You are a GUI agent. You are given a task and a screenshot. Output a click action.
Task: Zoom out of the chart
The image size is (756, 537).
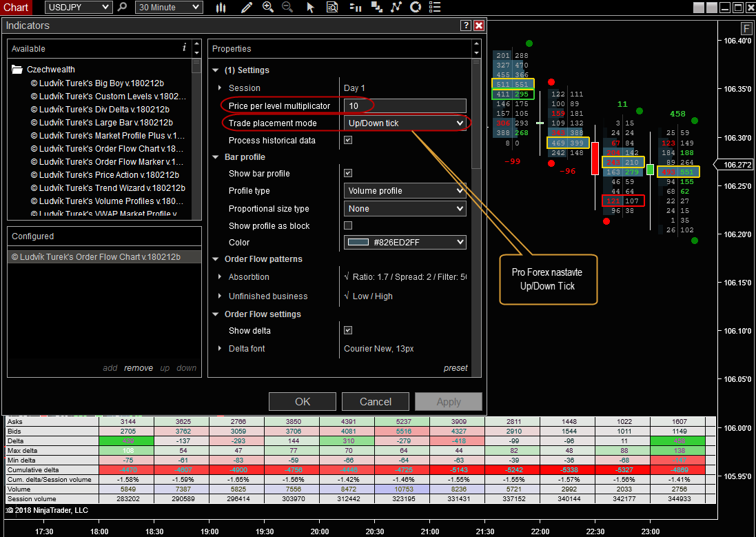287,7
